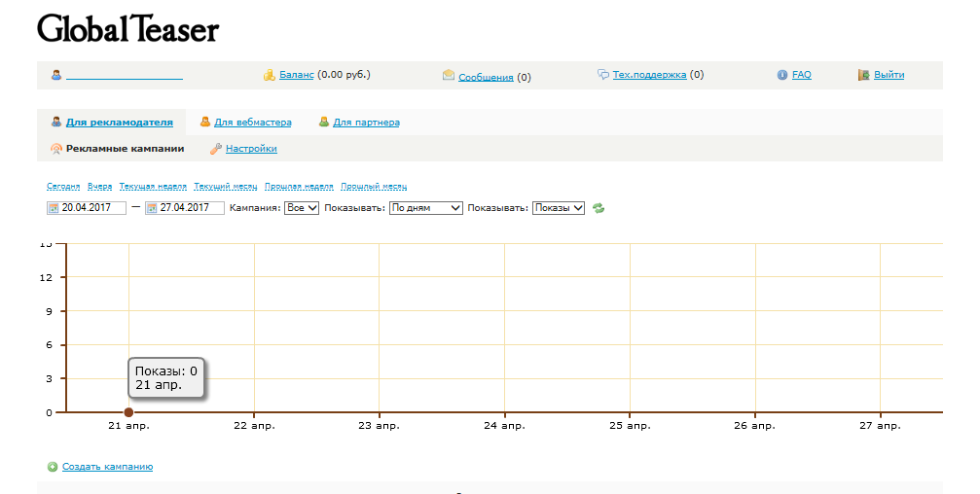
Task: Open the Тех.поддержка link
Action: pos(649,74)
